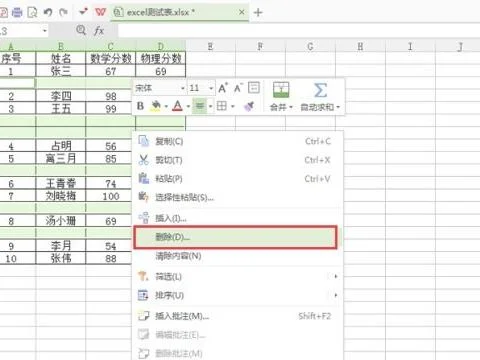Click cell containing 物理分数
Image resolution: width=480 pixels, height=360 pixels.
[x=161, y=59]
